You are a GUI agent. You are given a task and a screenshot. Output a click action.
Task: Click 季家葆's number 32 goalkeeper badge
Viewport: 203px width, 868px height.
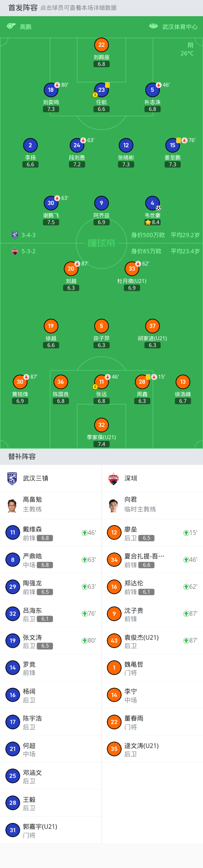pos(101,425)
